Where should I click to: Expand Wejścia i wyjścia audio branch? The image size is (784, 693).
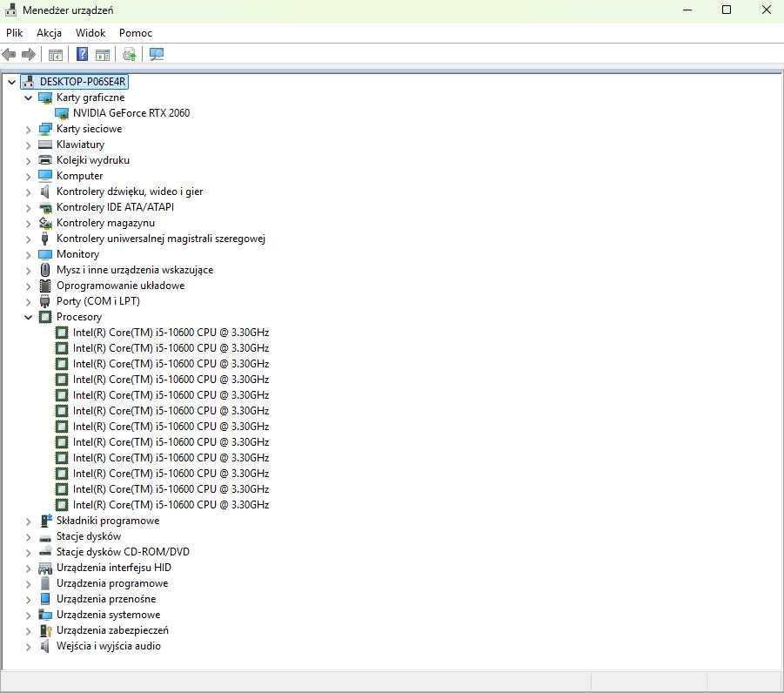[x=29, y=647]
